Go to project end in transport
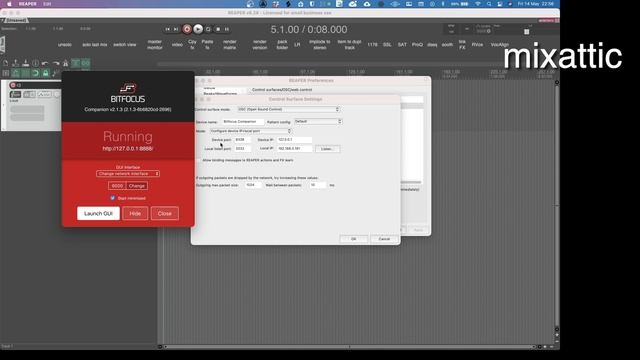640x360 pixels. (176, 29)
